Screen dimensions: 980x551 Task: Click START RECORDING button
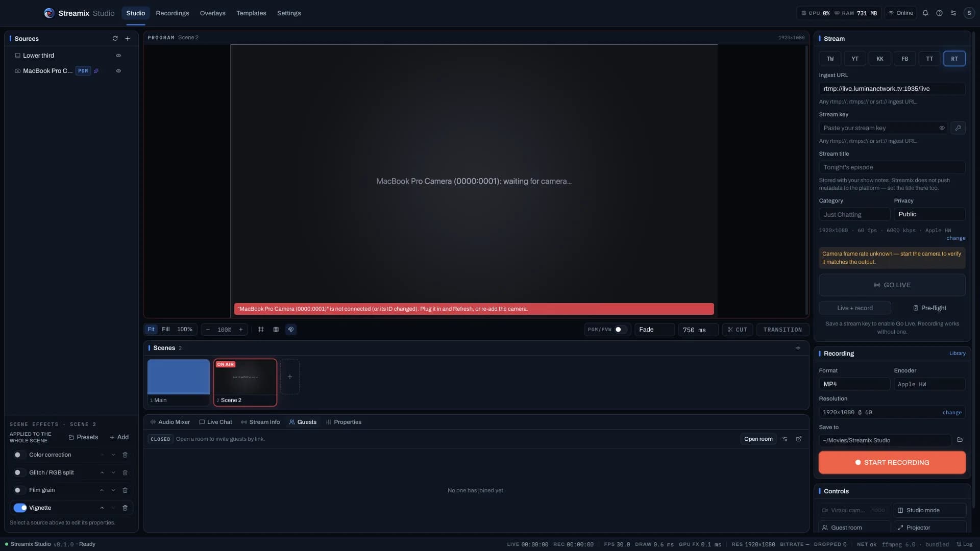pyautogui.click(x=892, y=463)
